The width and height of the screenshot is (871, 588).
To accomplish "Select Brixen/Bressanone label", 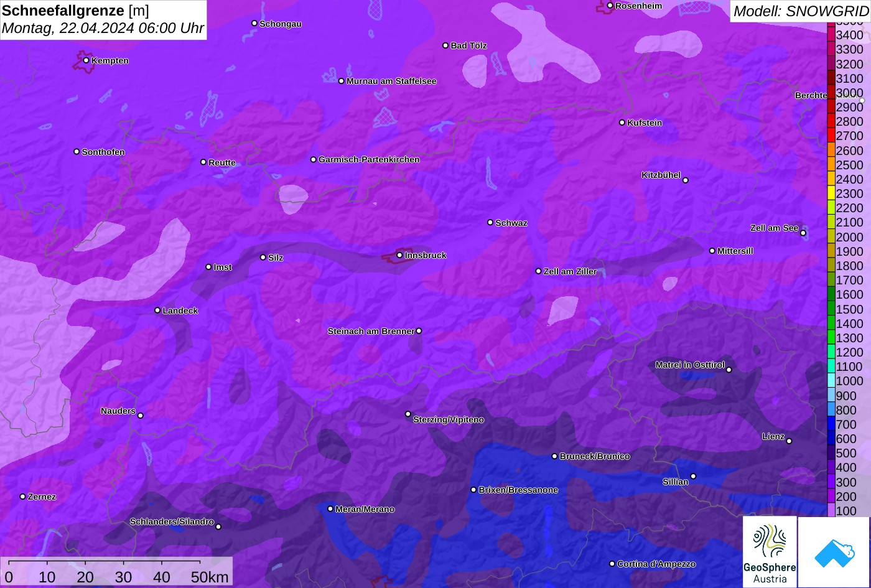I will coord(518,490).
